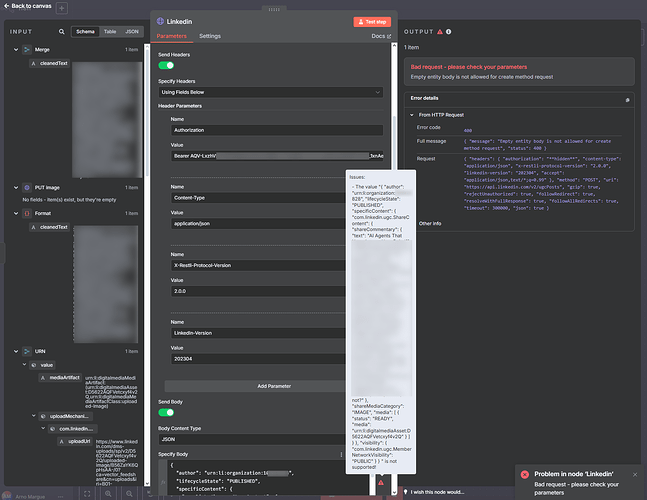Click the URN node icon
The width and height of the screenshot is (647, 500).
(27, 351)
